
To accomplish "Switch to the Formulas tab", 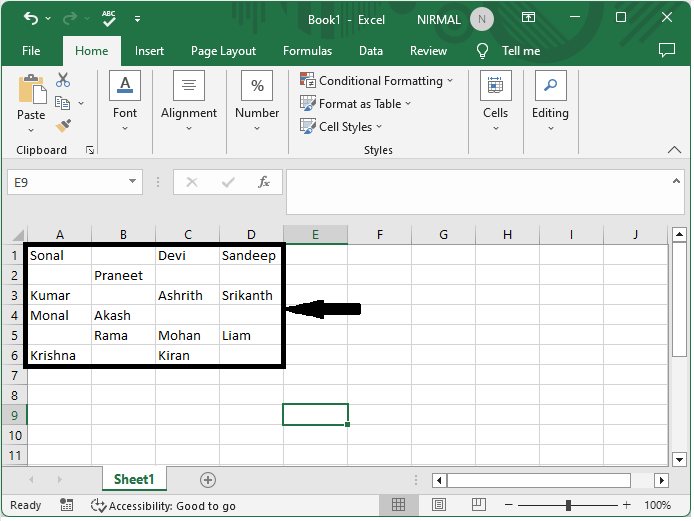I will coord(308,51).
